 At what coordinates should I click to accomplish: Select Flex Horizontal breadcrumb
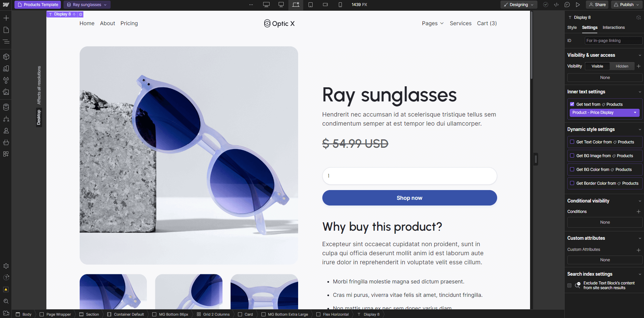332,314
